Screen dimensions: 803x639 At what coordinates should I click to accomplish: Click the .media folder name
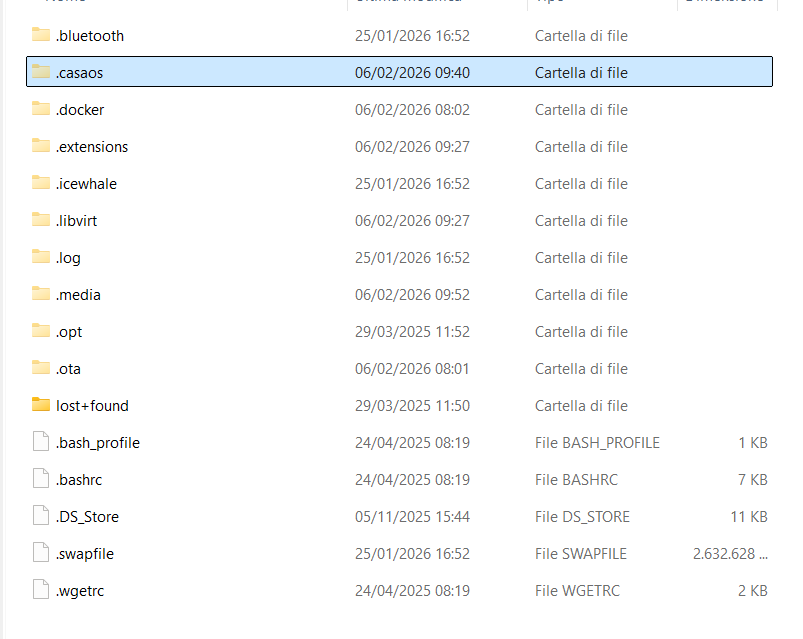point(78,294)
